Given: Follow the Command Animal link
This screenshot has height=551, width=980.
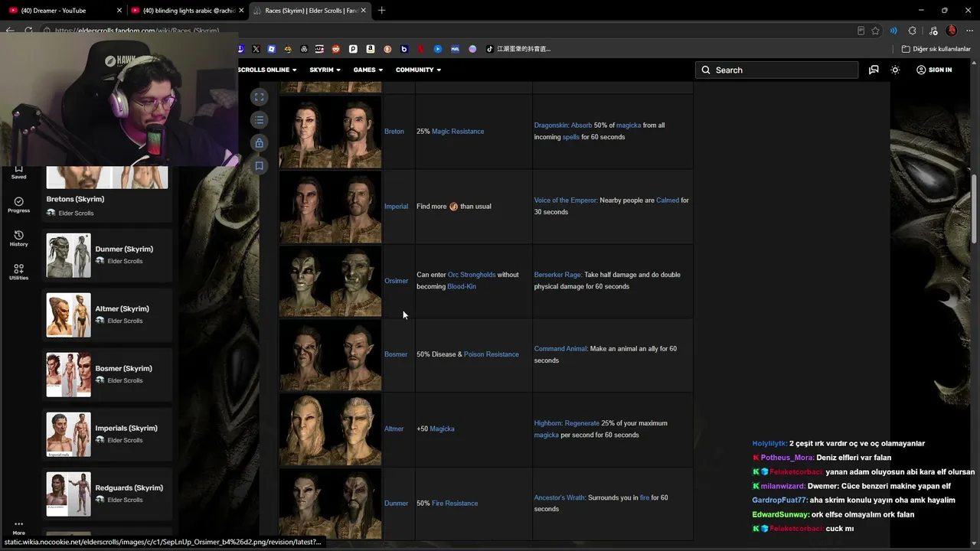Looking at the screenshot, I should tap(560, 349).
